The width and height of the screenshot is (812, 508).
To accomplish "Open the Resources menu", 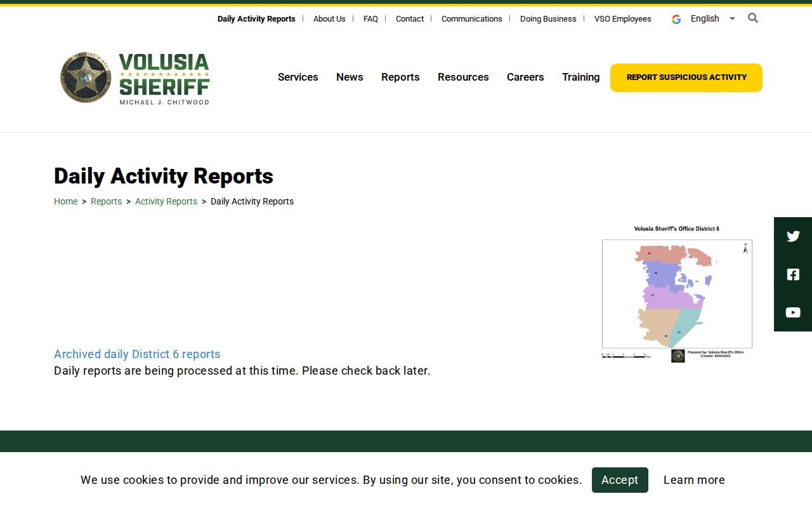I will 463,77.
